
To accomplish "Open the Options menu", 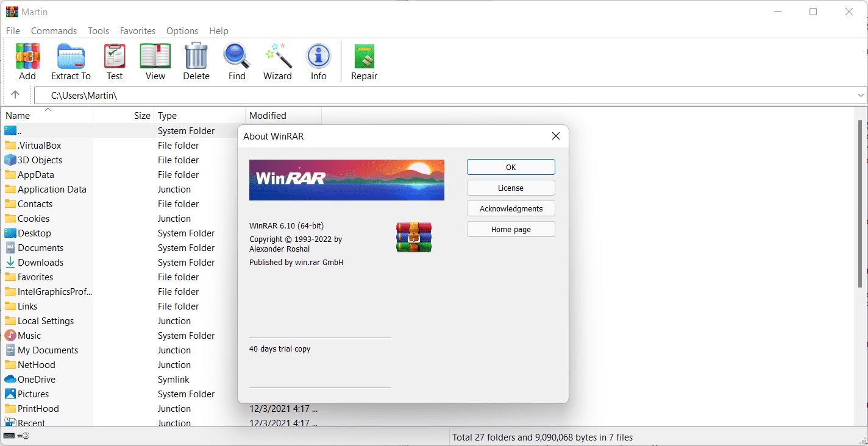I will pos(182,31).
